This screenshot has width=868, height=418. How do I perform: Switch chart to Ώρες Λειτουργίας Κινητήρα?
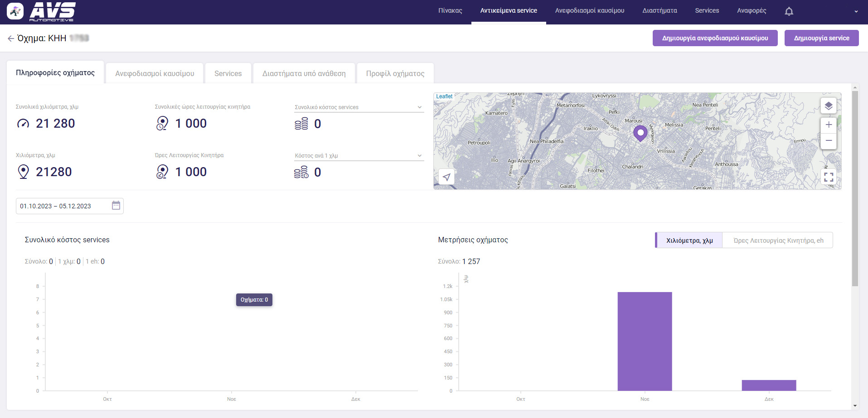click(x=778, y=240)
